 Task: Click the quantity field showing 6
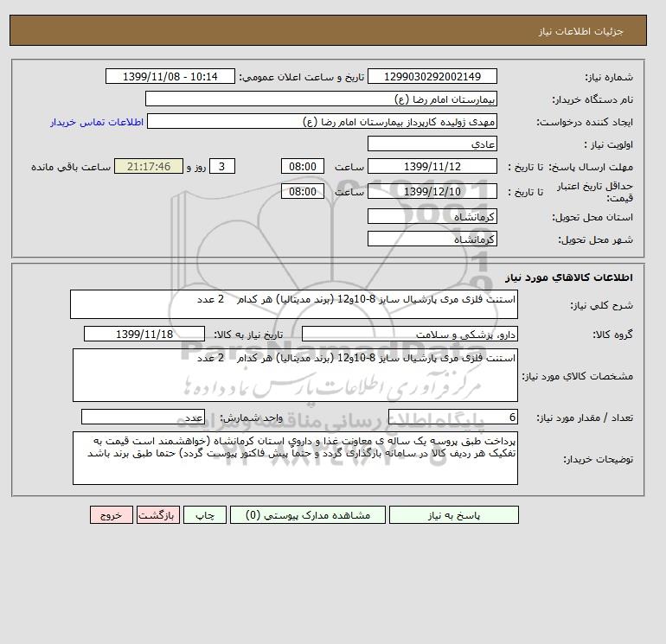pyautogui.click(x=452, y=417)
